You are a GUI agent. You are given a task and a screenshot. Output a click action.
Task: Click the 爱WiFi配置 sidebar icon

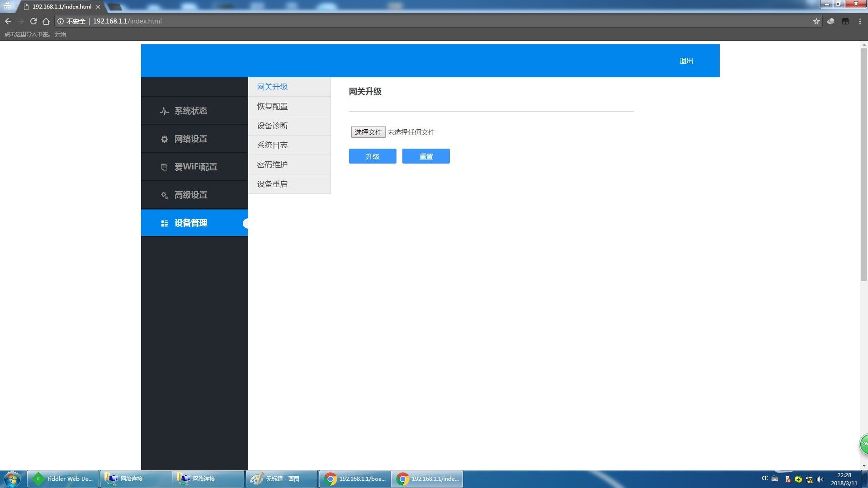tap(165, 167)
